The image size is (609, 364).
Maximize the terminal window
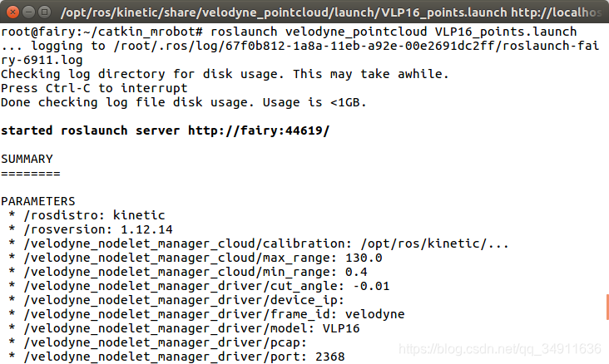coord(45,12)
